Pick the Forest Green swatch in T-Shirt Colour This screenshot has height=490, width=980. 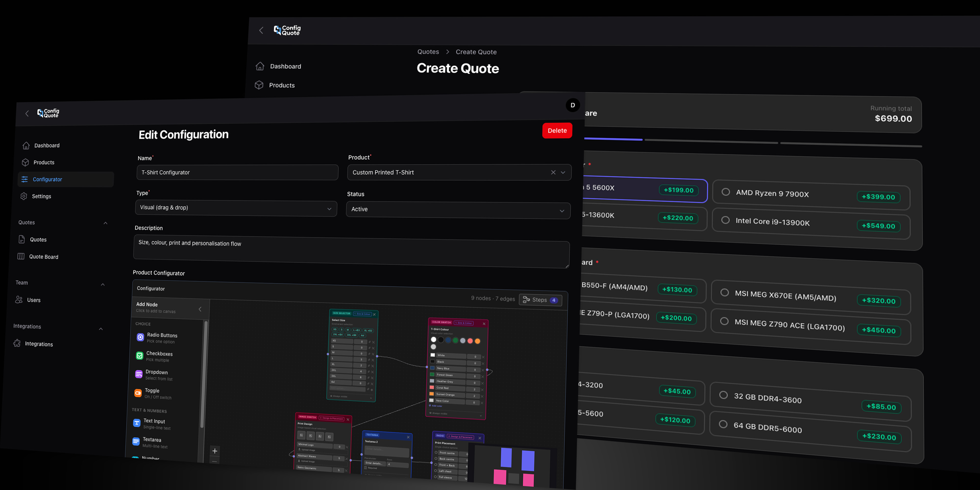[455, 340]
